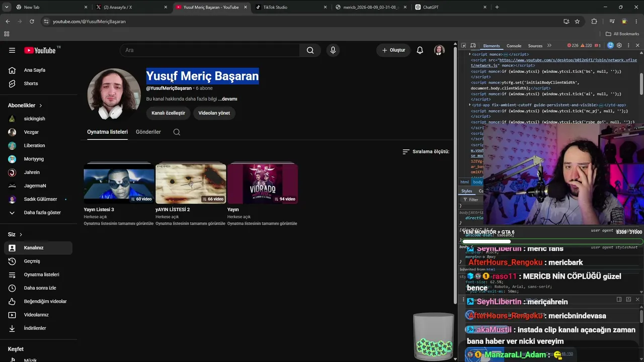
Task: Expand the channel description via ...devamı
Action: click(x=227, y=99)
